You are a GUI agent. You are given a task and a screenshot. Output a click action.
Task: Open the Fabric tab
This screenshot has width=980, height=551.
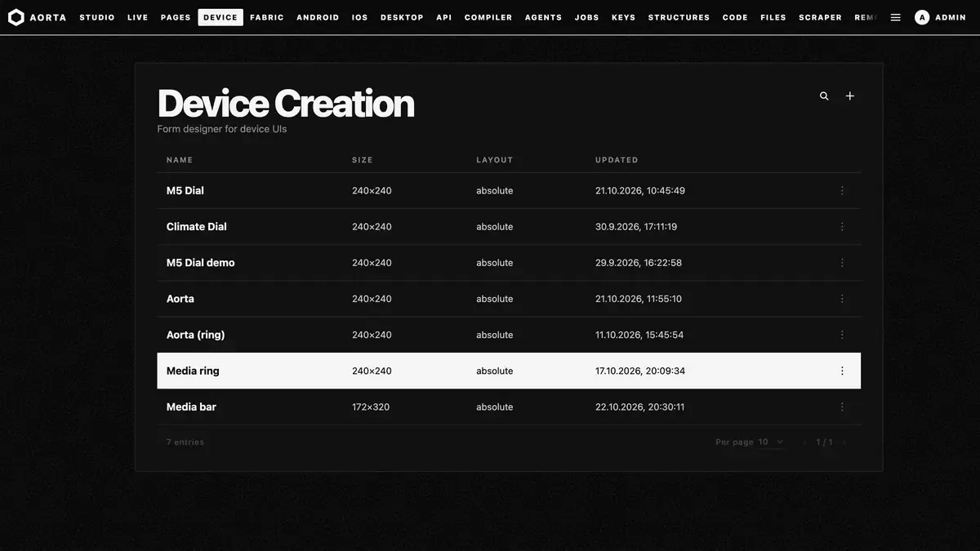click(x=267, y=17)
